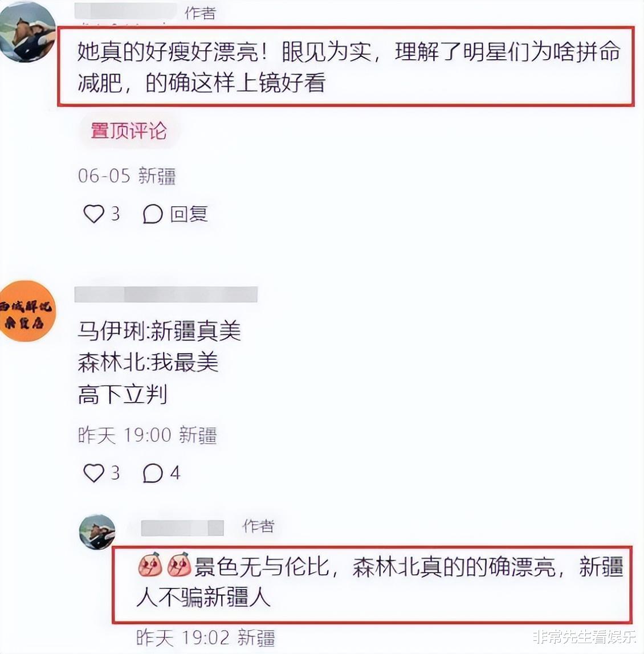Select the comment text 高下立判
This screenshot has width=644, height=654.
[x=123, y=394]
